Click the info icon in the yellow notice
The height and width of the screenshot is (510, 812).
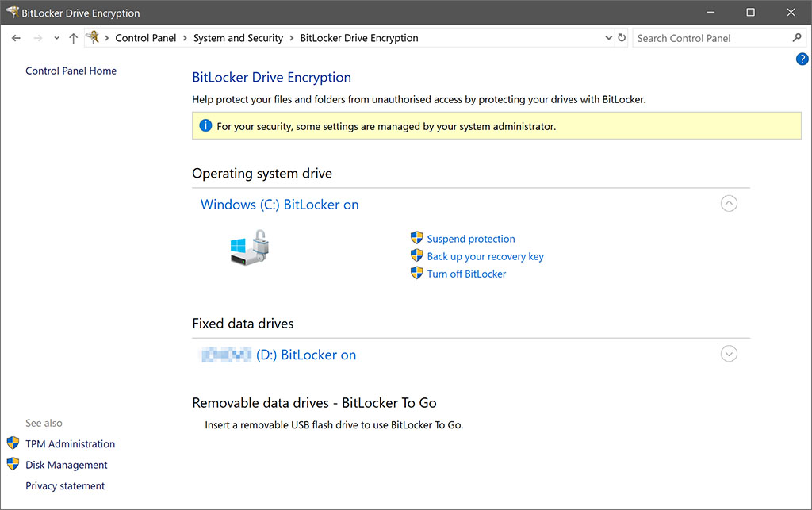click(x=206, y=125)
